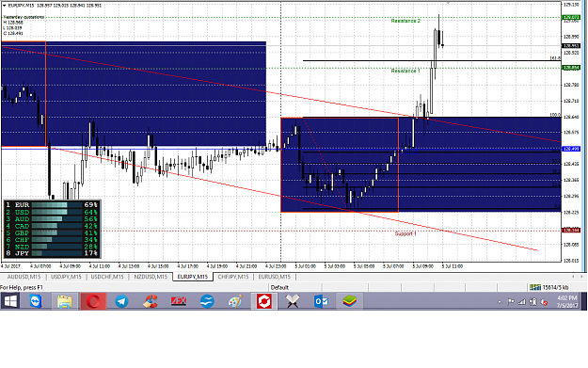Click the green Resistance 1 price tag
This screenshot has width=588, height=368.
(571, 68)
